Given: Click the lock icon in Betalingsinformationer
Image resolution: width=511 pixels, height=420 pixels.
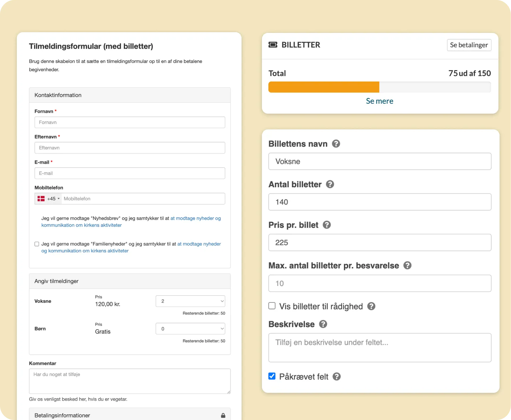Looking at the screenshot, I should click(x=223, y=415).
